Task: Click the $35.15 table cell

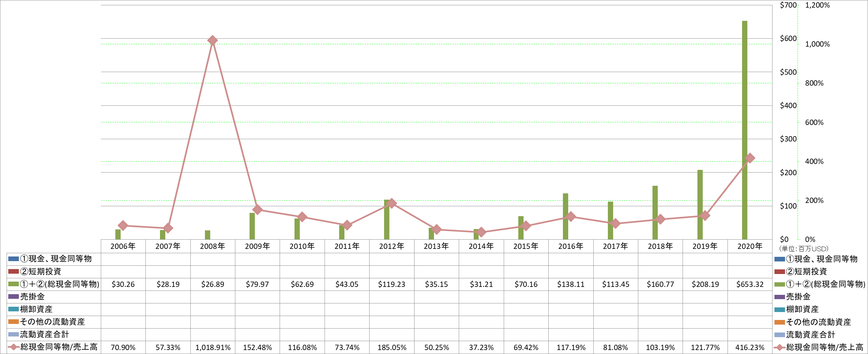Action: (x=436, y=284)
